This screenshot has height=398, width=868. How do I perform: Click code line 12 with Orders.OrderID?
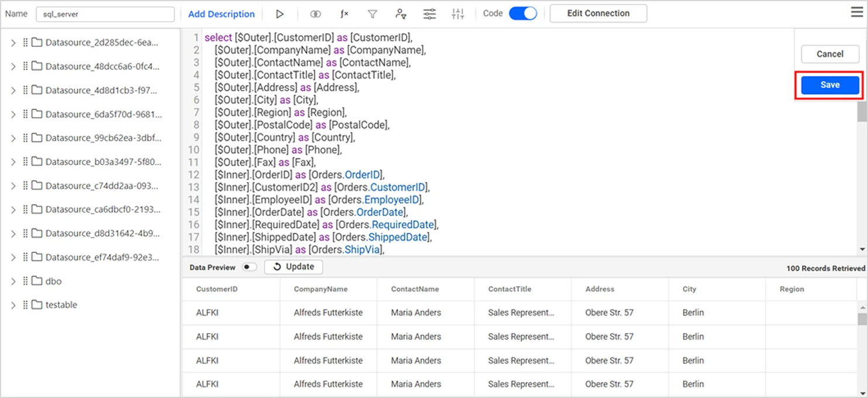click(299, 174)
